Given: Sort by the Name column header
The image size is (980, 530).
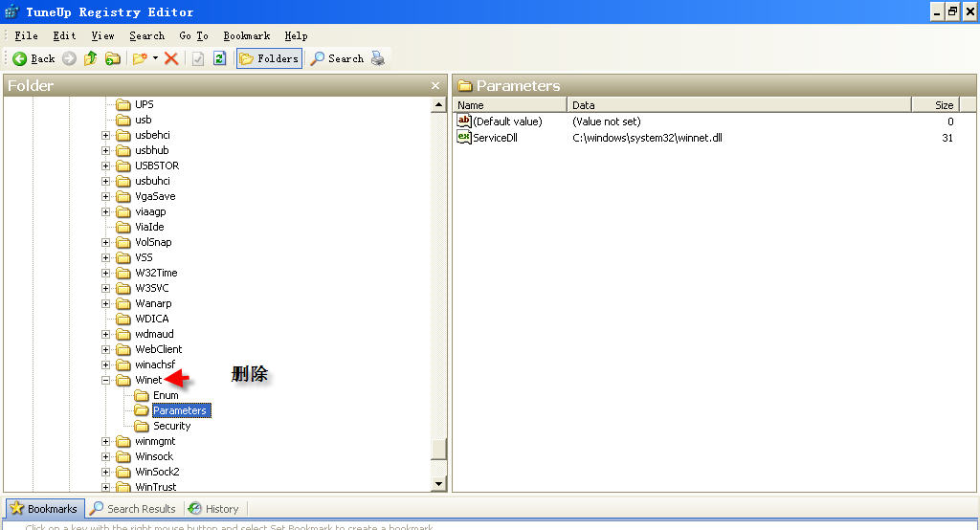Looking at the screenshot, I should click(x=510, y=105).
